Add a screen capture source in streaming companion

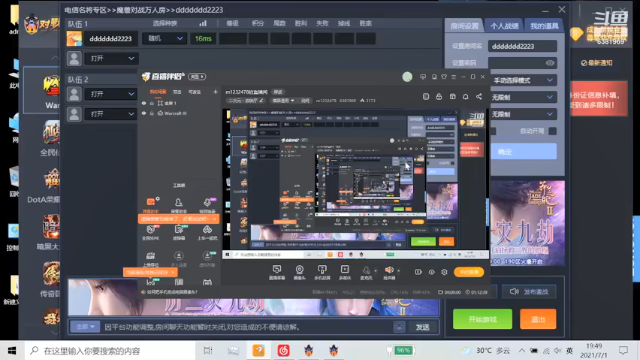click(277, 272)
